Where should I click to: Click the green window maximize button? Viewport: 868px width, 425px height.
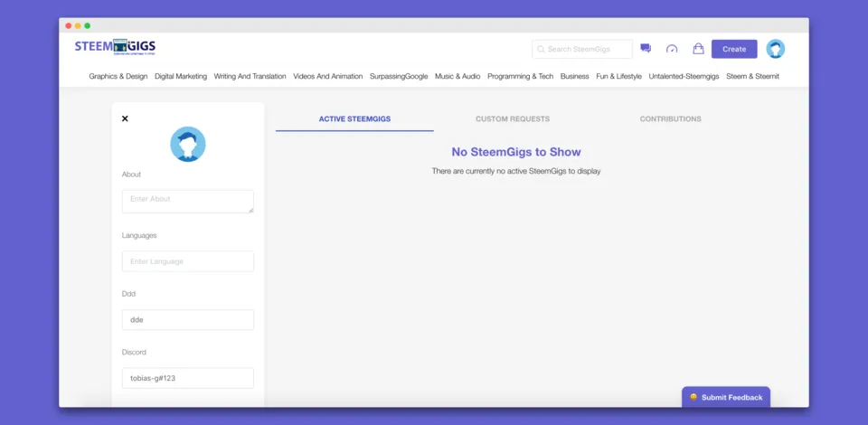(88, 25)
